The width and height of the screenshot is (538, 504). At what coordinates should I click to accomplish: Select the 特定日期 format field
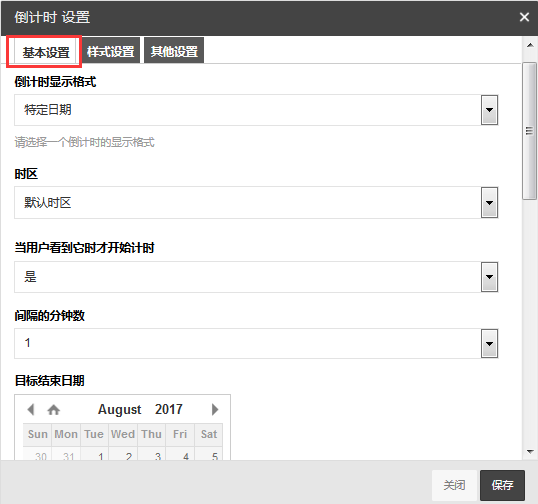tap(248, 110)
